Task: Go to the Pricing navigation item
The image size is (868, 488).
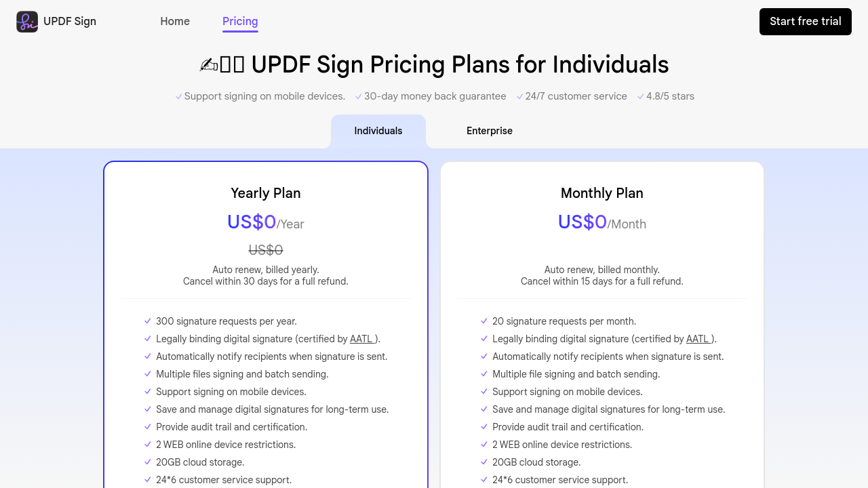Action: (240, 22)
